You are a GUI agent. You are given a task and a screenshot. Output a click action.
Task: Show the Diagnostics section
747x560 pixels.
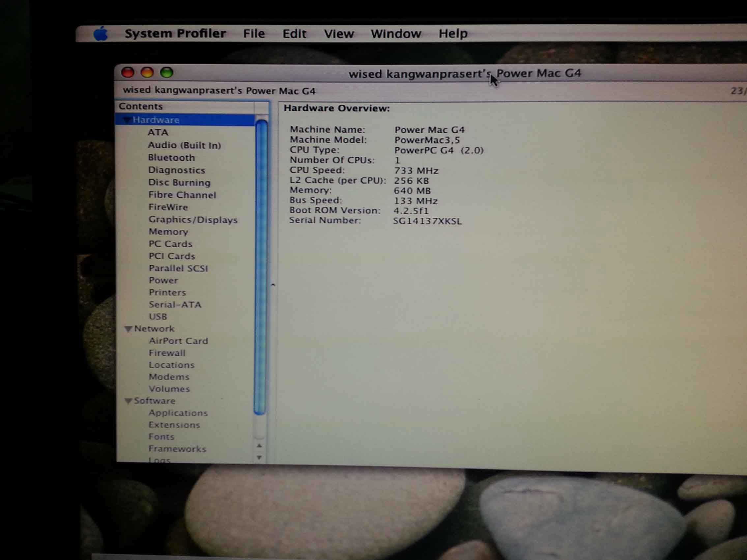[177, 170]
